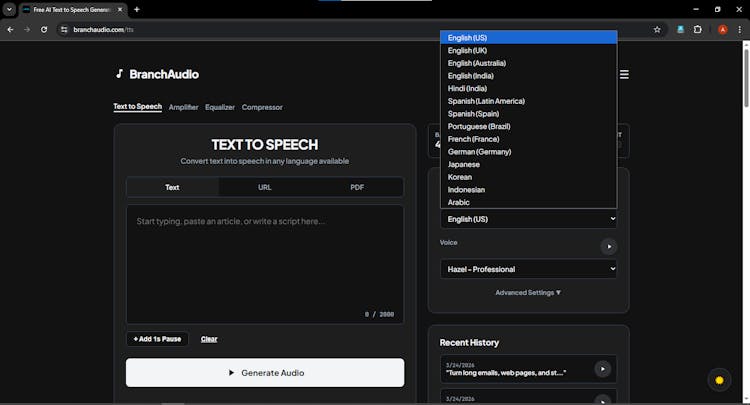Bookmark this page with star icon
750x405 pixels.
(657, 30)
